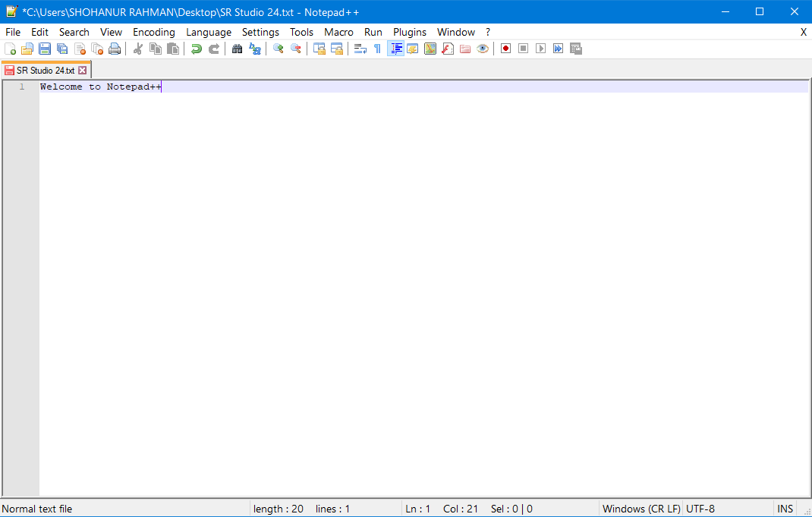812x517 pixels.
Task: Click the 'UTF-8' encoding indicator
Action: [700, 509]
